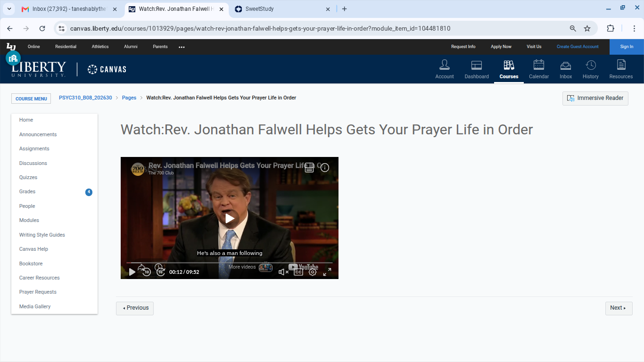Viewport: 644px width, 362px height.
Task: Skip forward 10 seconds in video
Action: [160, 271]
